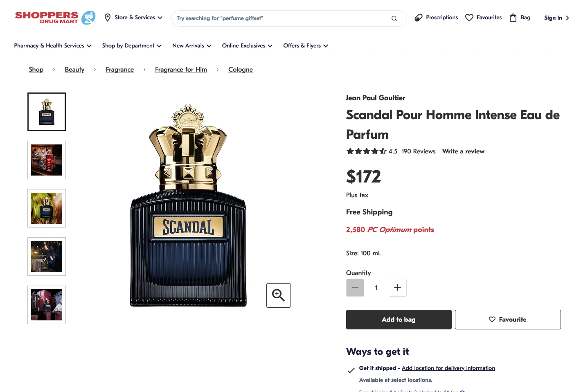Image resolution: width=581 pixels, height=392 pixels.
Task: Click the Add to bag button
Action: [399, 320]
